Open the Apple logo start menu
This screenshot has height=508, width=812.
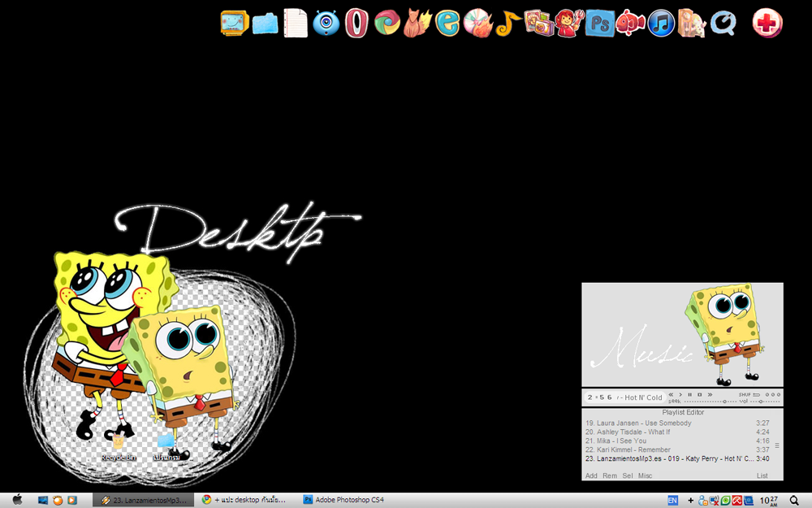tap(18, 500)
